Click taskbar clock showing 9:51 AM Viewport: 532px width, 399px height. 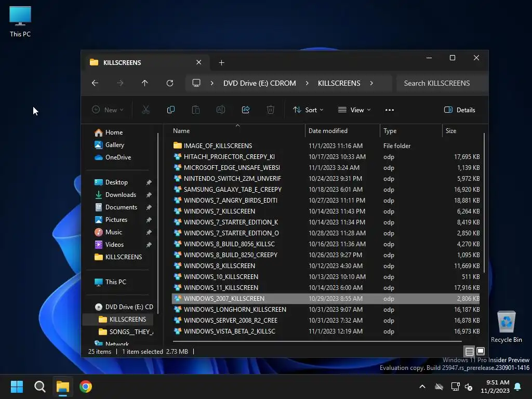coord(495,387)
